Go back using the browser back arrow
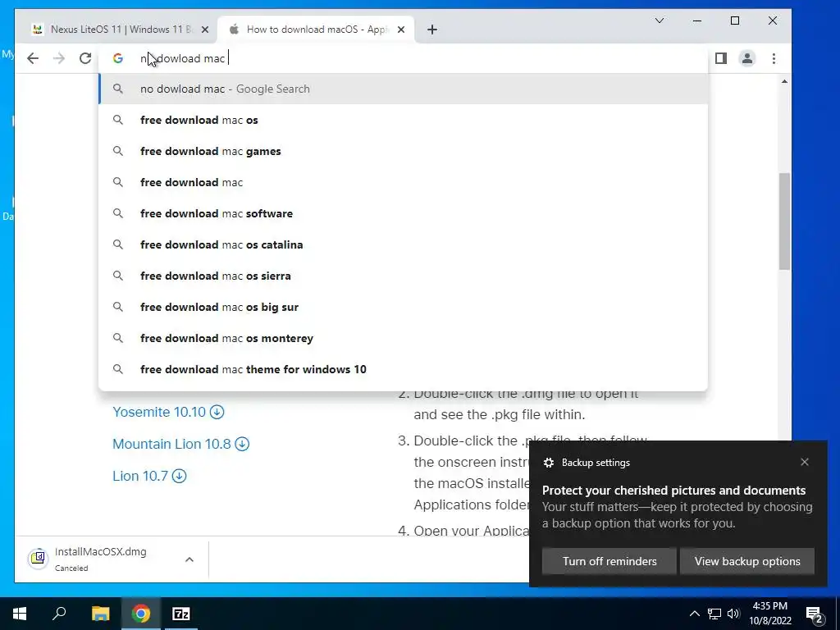Screen dimensions: 840x630 coord(33,58)
